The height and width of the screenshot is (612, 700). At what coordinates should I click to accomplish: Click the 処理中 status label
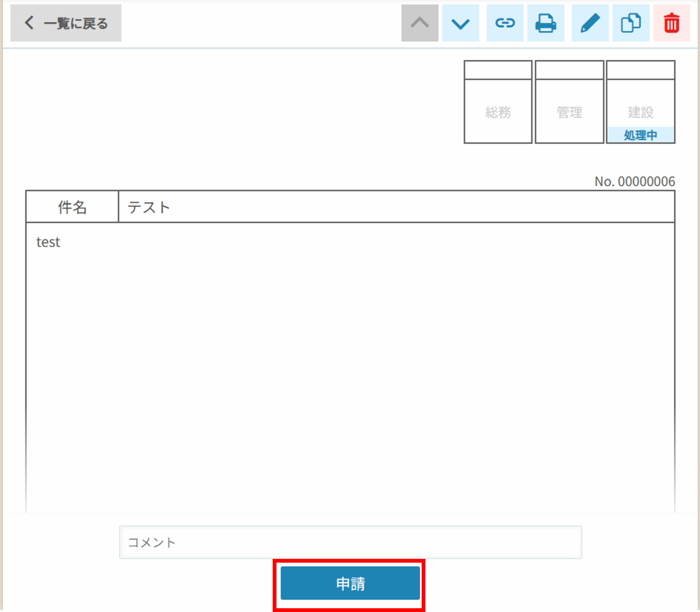[x=641, y=135]
